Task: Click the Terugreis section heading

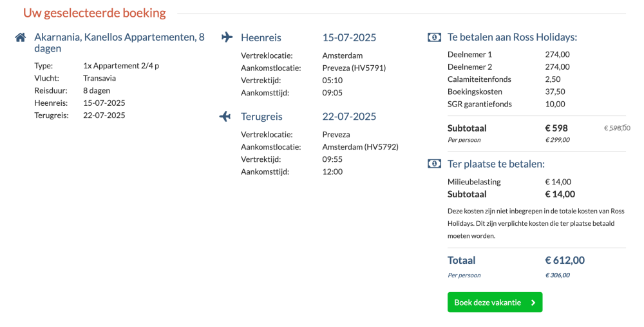Action: [x=261, y=116]
